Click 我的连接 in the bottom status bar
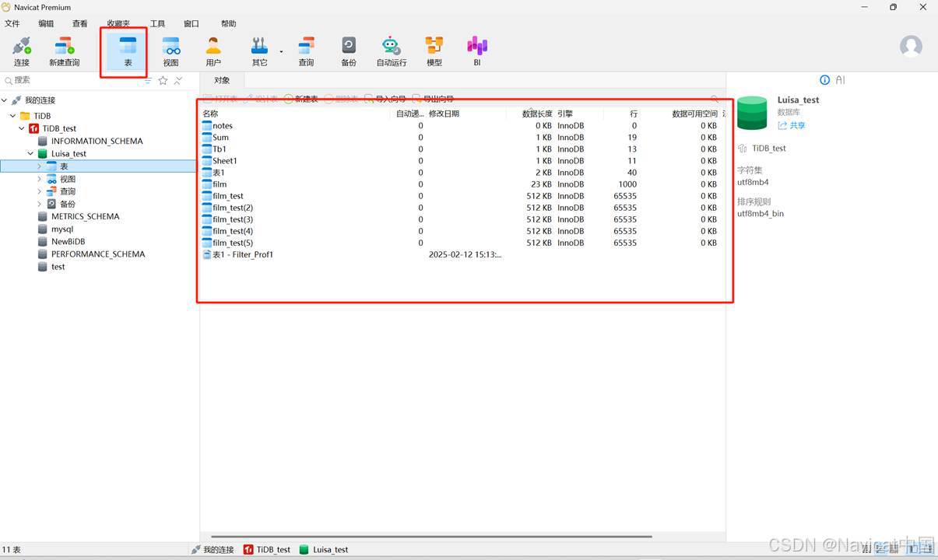 click(213, 549)
